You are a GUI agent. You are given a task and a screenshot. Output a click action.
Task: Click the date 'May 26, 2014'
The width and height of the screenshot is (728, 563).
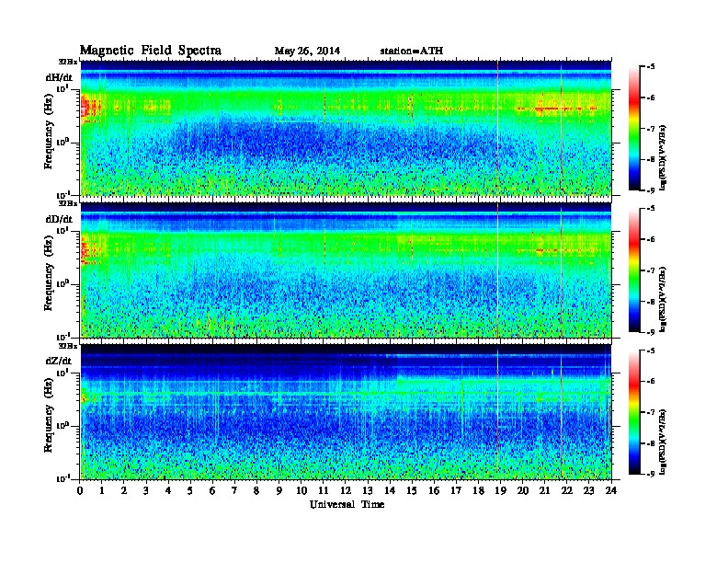307,52
